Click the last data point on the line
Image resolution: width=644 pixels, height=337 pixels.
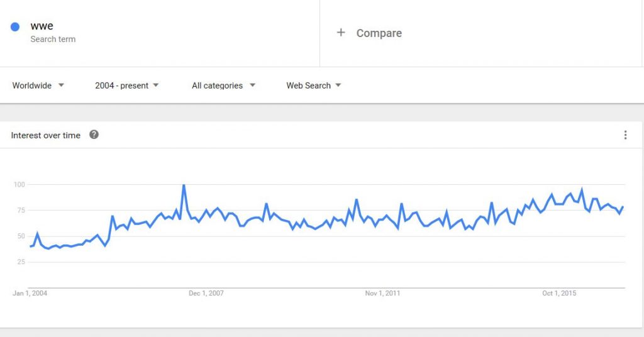pyautogui.click(x=623, y=207)
